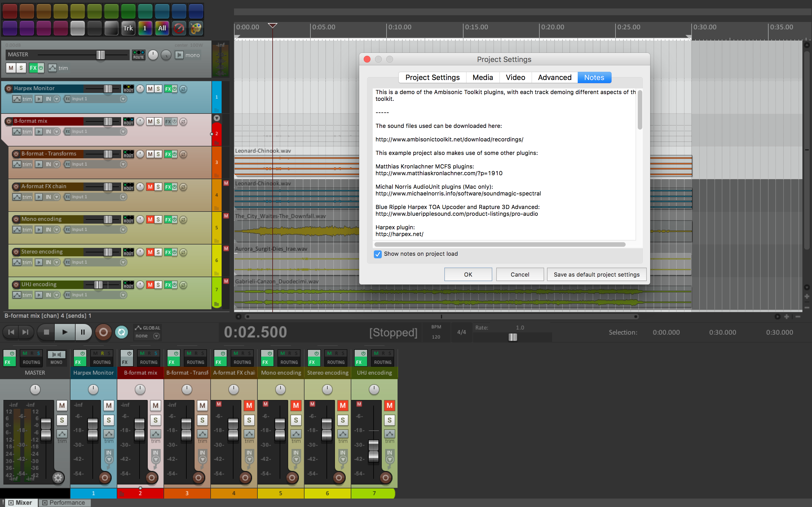812x507 pixels.
Task: Click the trim icon on Harpex Monitor track
Action: tap(23, 98)
